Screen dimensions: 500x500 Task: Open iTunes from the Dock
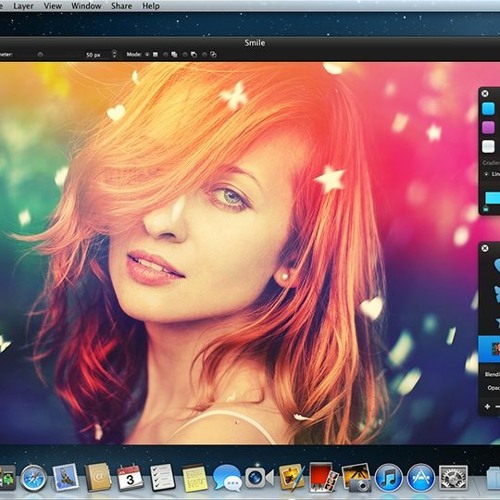388,478
